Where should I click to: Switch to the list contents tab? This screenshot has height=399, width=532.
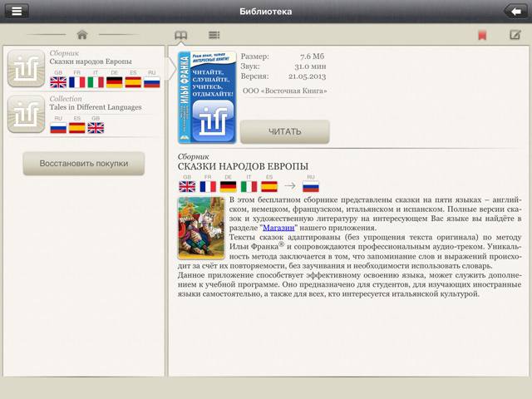(x=214, y=35)
